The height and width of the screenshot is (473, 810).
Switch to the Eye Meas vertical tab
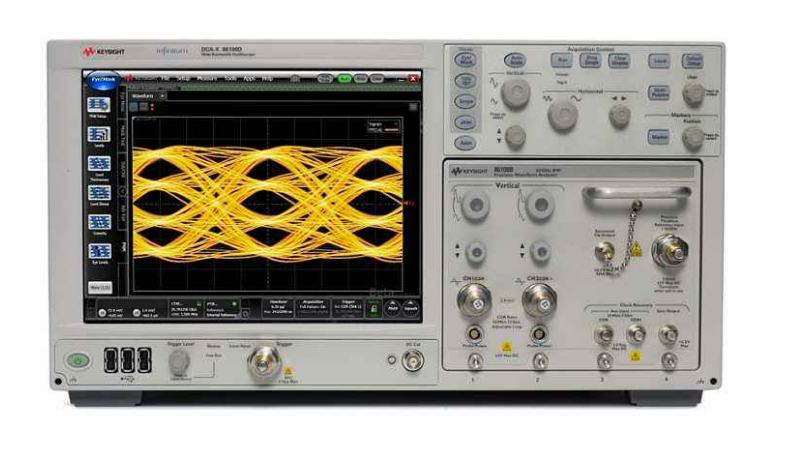pyautogui.click(x=122, y=100)
